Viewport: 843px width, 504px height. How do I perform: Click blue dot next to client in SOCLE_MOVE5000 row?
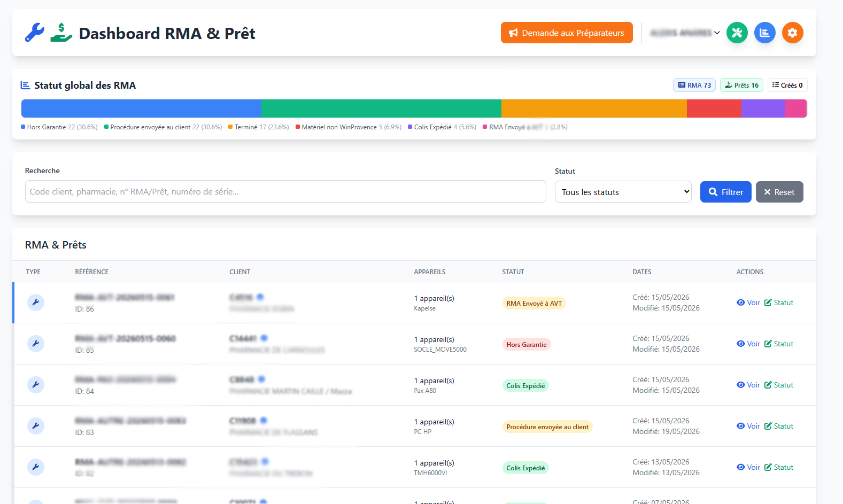coord(264,338)
